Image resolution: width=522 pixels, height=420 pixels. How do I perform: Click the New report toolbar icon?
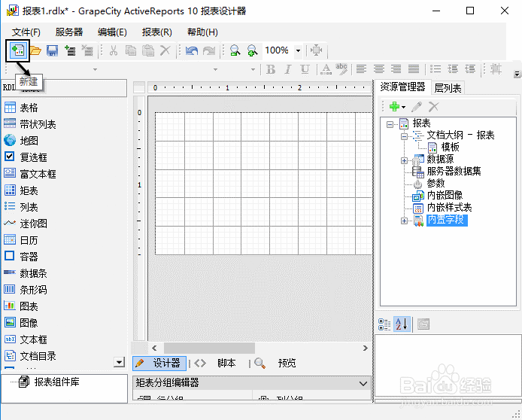click(x=17, y=50)
